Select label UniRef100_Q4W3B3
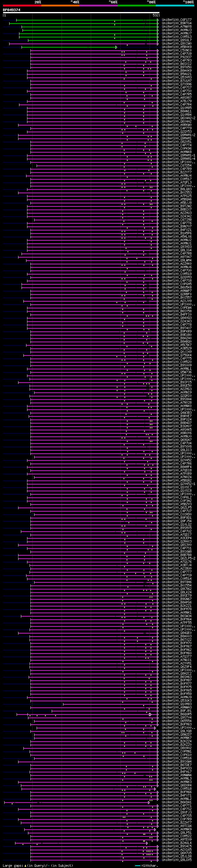 177,412
